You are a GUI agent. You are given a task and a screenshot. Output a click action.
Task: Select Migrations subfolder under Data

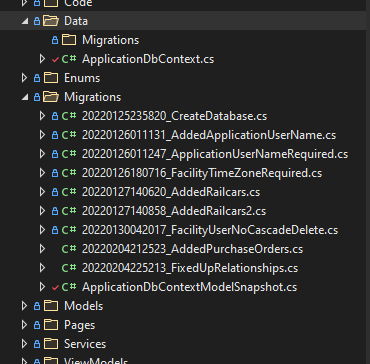pyautogui.click(x=110, y=40)
